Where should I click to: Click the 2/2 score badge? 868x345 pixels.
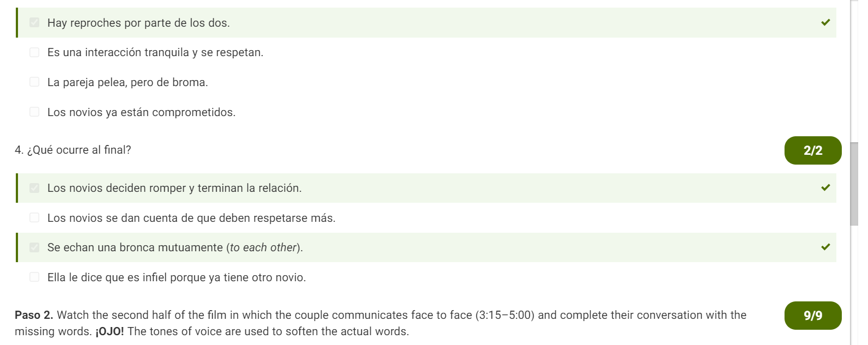812,150
